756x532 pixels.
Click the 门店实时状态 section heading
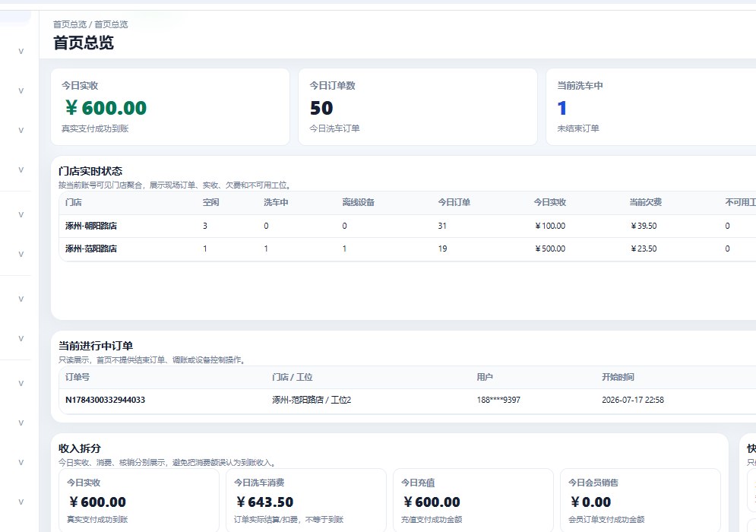[90, 171]
